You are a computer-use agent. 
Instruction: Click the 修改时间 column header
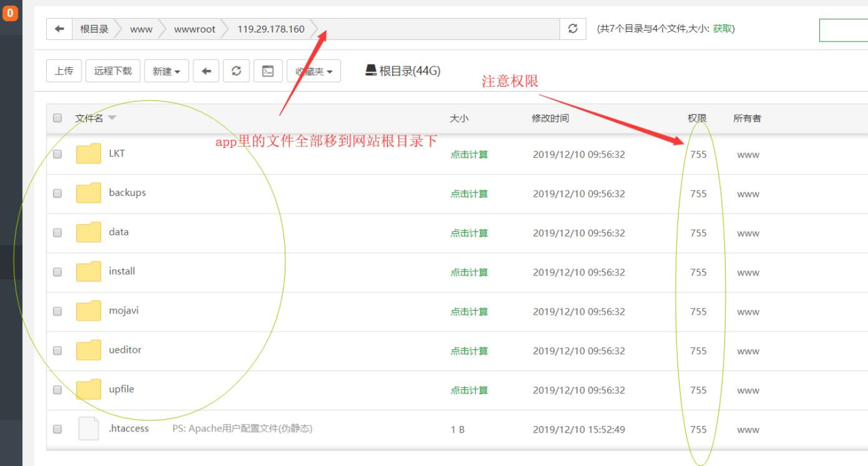coord(551,118)
